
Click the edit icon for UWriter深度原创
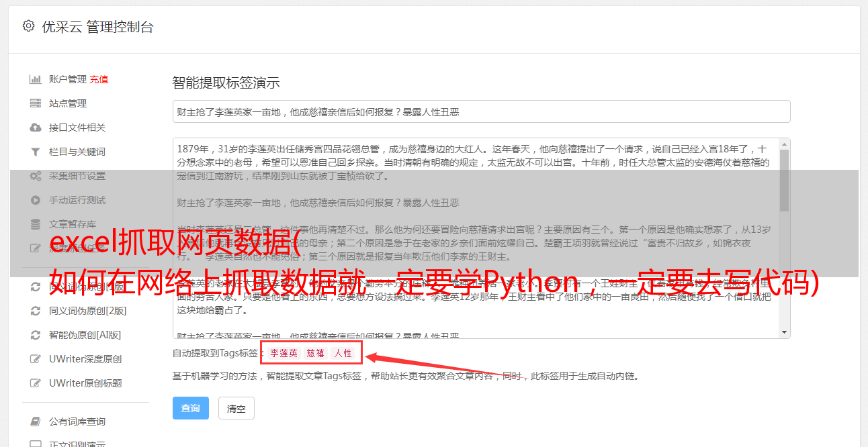click(x=36, y=359)
